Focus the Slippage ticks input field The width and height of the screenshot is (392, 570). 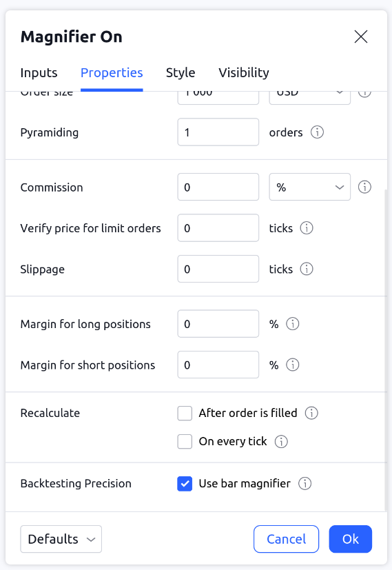(218, 269)
